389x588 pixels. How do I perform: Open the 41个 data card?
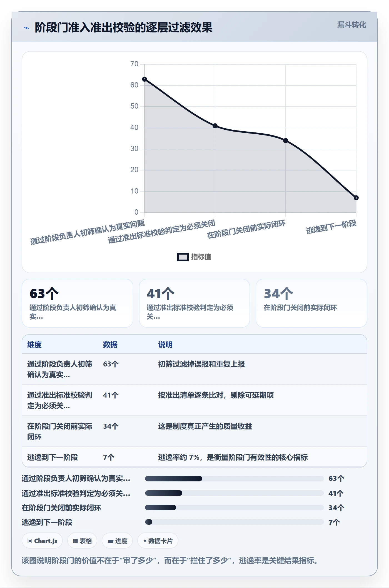point(194,303)
